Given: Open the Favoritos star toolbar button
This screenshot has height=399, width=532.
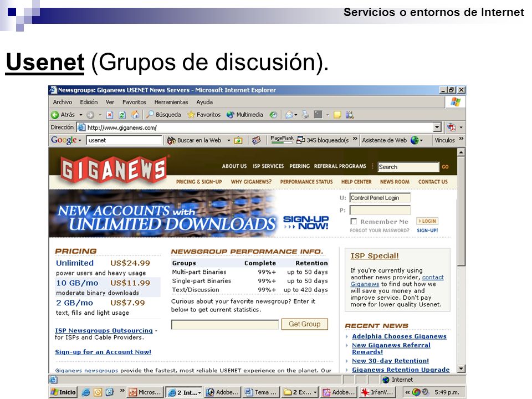Looking at the screenshot, I should (204, 115).
